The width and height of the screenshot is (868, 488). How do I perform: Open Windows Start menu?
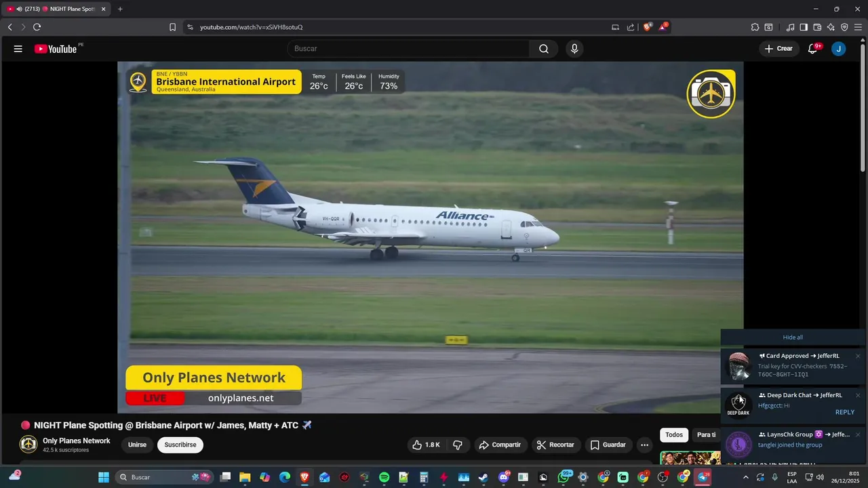(x=104, y=477)
